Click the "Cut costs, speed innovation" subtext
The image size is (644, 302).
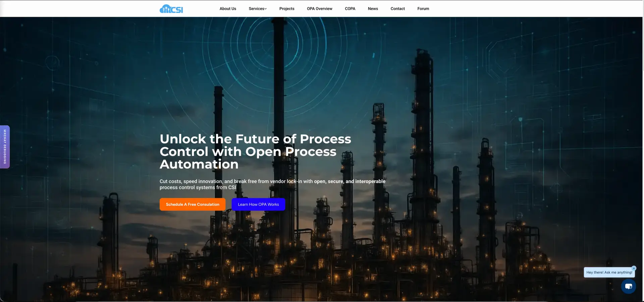coord(272,184)
